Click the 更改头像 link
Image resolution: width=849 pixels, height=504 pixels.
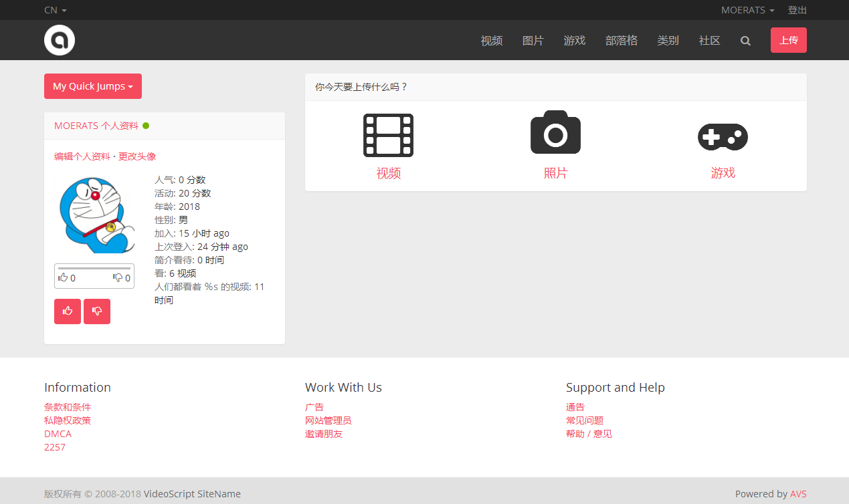[137, 156]
